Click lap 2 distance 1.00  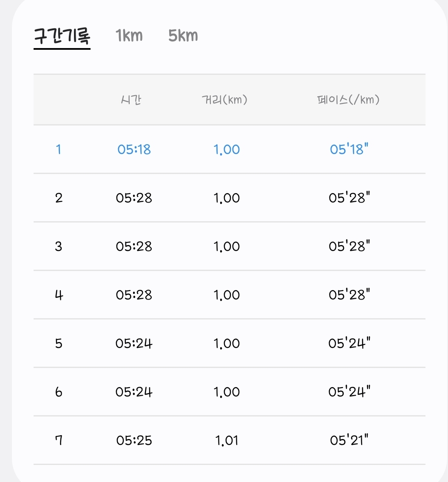pyautogui.click(x=227, y=198)
